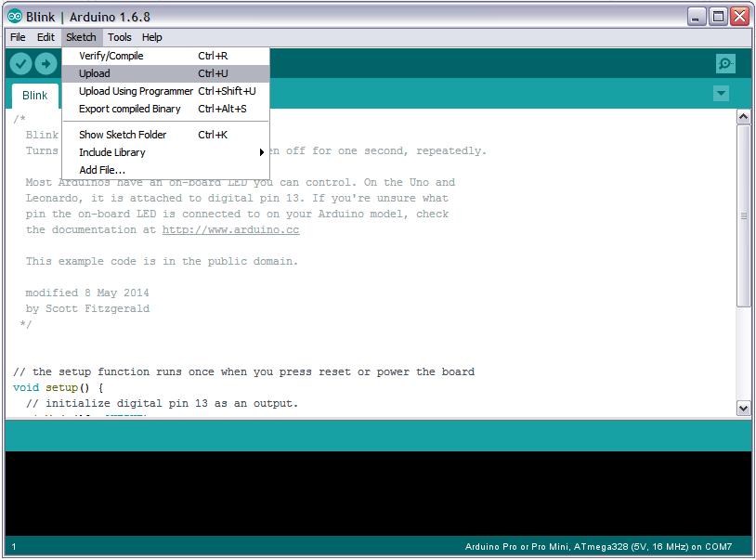Open the Help menu
Image resolution: width=756 pixels, height=560 pixels.
(x=152, y=37)
